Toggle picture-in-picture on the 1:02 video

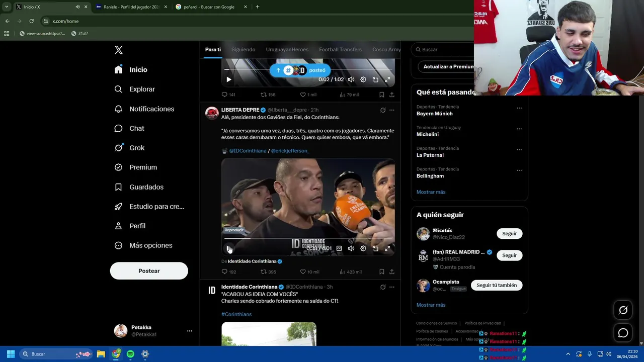[x=375, y=79]
